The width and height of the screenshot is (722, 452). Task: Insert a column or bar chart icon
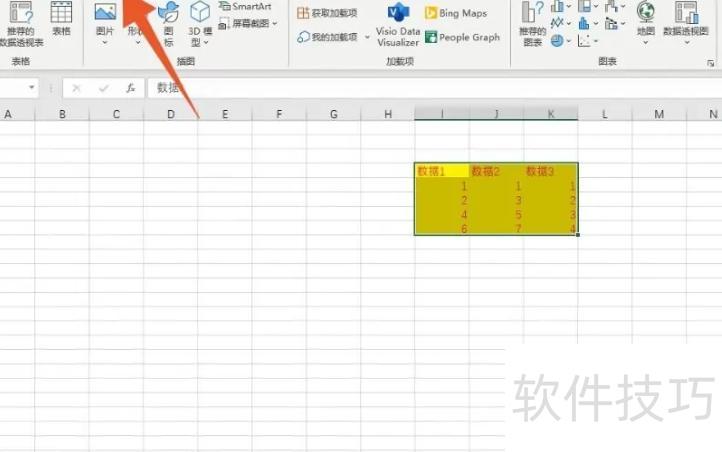557,6
